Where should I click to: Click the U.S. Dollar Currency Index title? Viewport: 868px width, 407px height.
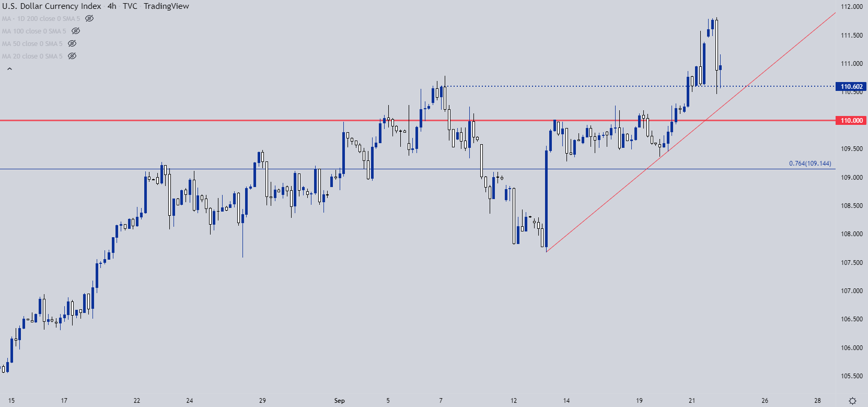tap(52, 6)
